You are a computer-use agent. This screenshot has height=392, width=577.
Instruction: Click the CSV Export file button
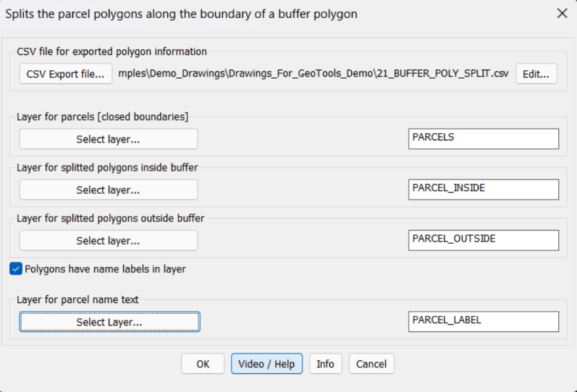point(65,74)
